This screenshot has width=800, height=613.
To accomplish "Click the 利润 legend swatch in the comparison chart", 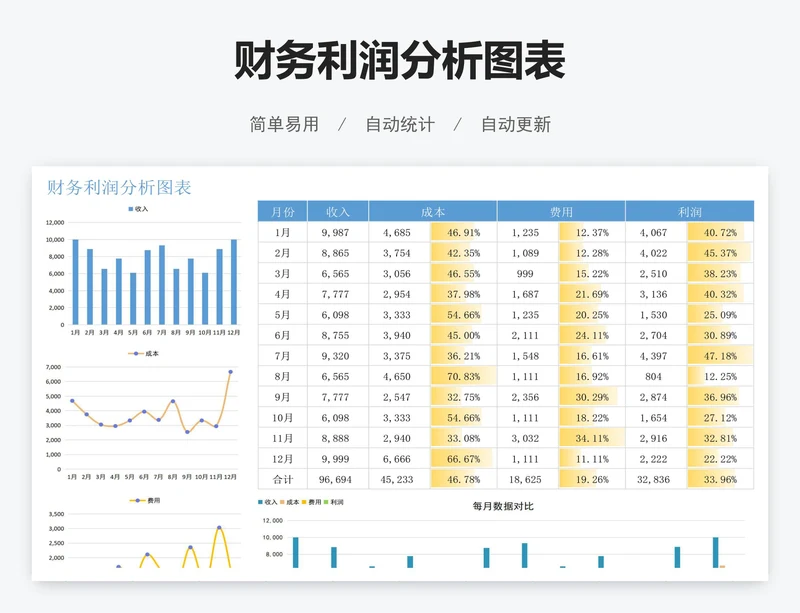I will pos(327,502).
